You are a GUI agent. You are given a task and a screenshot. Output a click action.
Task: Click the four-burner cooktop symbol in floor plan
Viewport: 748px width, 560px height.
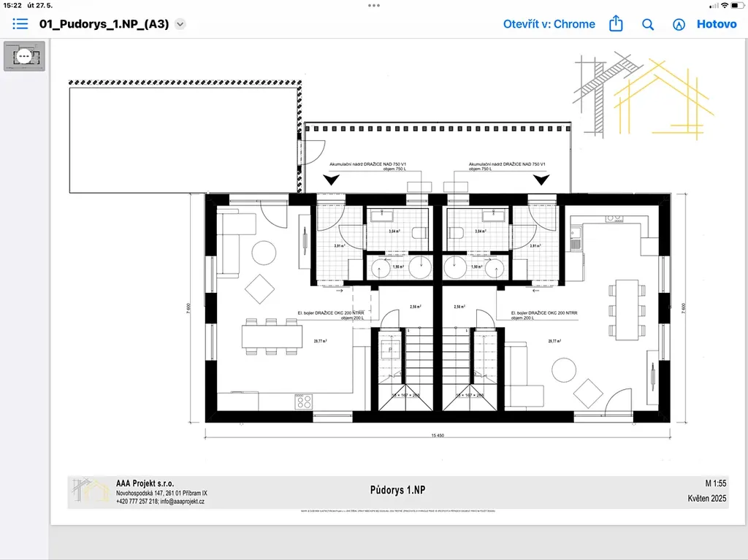tap(303, 401)
